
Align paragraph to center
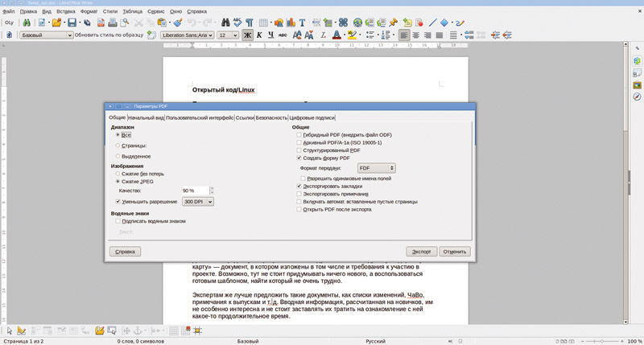(x=415, y=35)
